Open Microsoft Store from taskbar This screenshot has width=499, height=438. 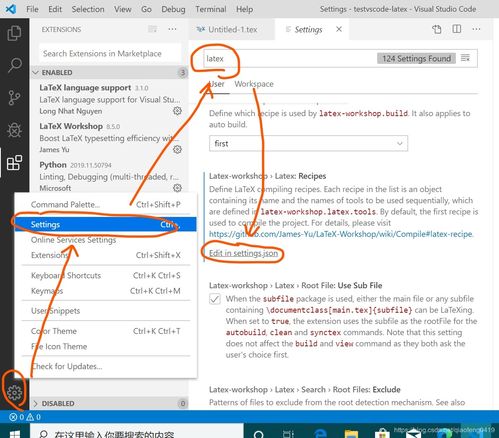tap(382, 434)
